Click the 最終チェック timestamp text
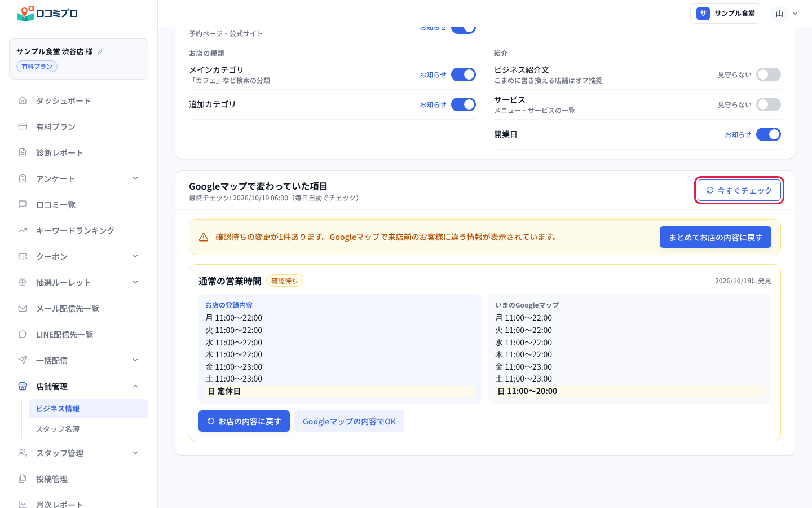 (x=274, y=198)
